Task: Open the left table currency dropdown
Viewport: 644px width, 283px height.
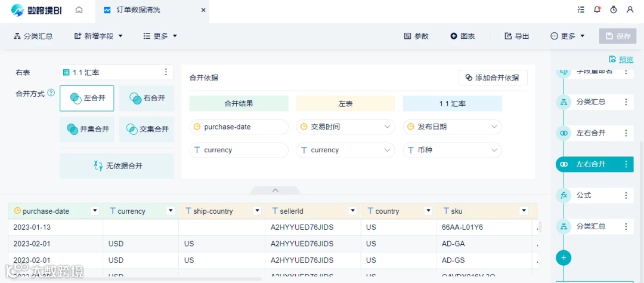Action: tap(345, 150)
